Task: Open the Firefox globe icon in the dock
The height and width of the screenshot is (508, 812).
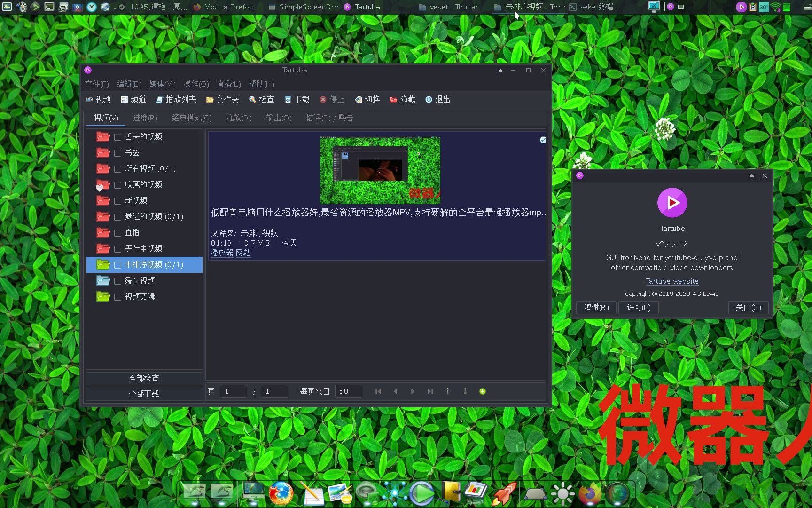Action: click(281, 493)
